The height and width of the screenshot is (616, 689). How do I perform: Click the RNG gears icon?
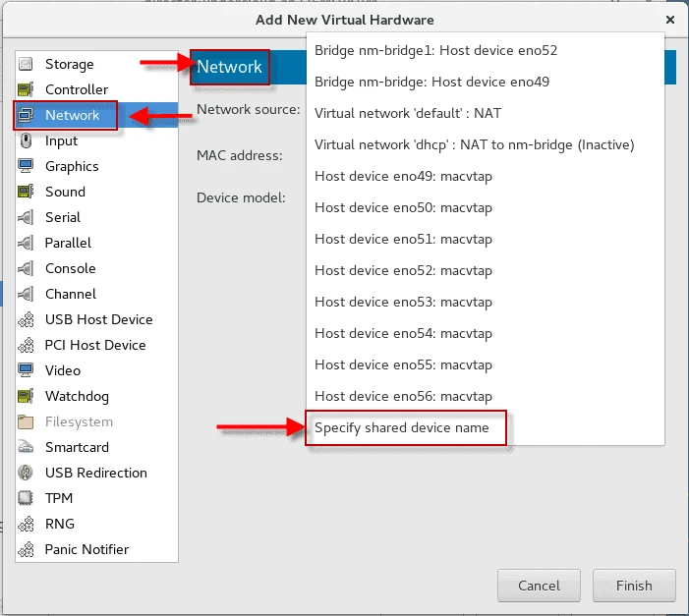click(x=26, y=524)
